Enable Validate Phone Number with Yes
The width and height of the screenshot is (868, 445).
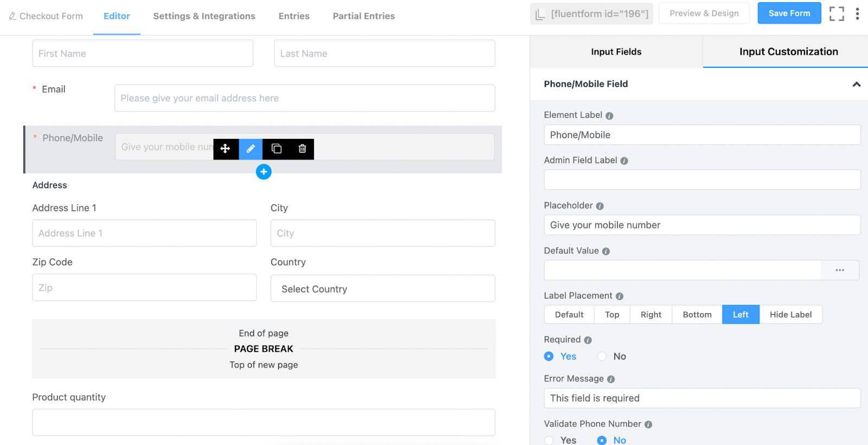(x=560, y=440)
